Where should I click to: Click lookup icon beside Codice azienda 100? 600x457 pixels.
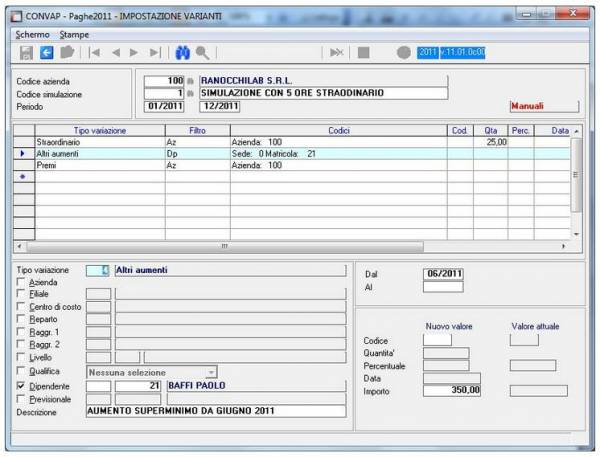coord(190,81)
